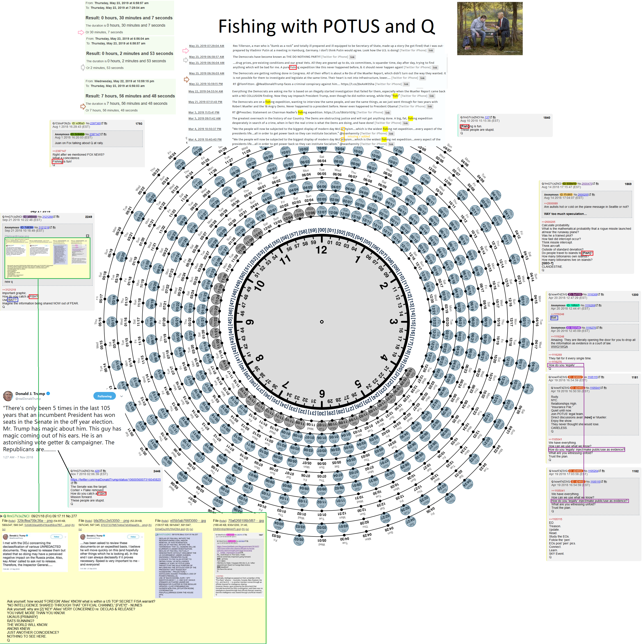This screenshot has height=644, width=644.
Task: Open external-link icon next to No.137
Action: pyautogui.click(x=491, y=117)
